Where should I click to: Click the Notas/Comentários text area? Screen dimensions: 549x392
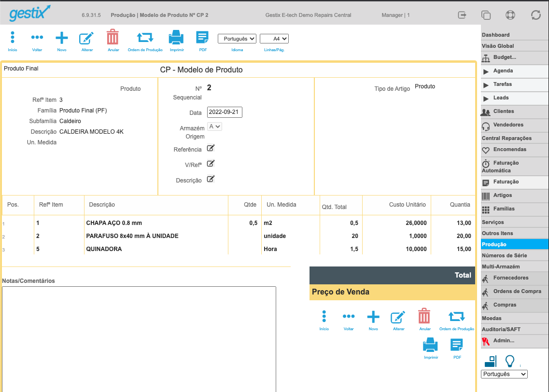click(139, 339)
